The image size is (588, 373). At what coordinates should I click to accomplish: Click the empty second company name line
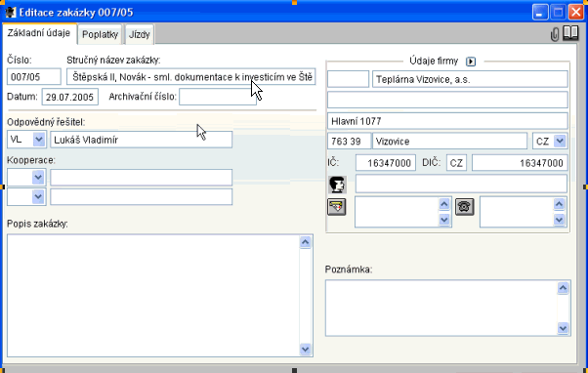coord(447,100)
